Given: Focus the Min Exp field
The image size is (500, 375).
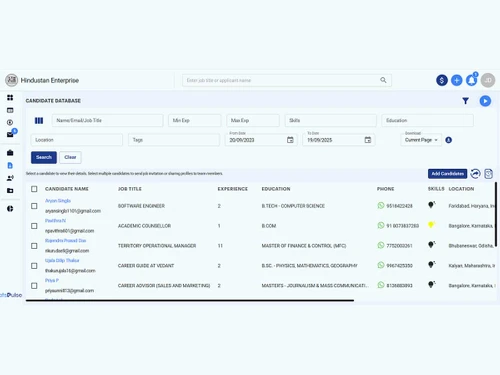Looking at the screenshot, I should coord(195,120).
